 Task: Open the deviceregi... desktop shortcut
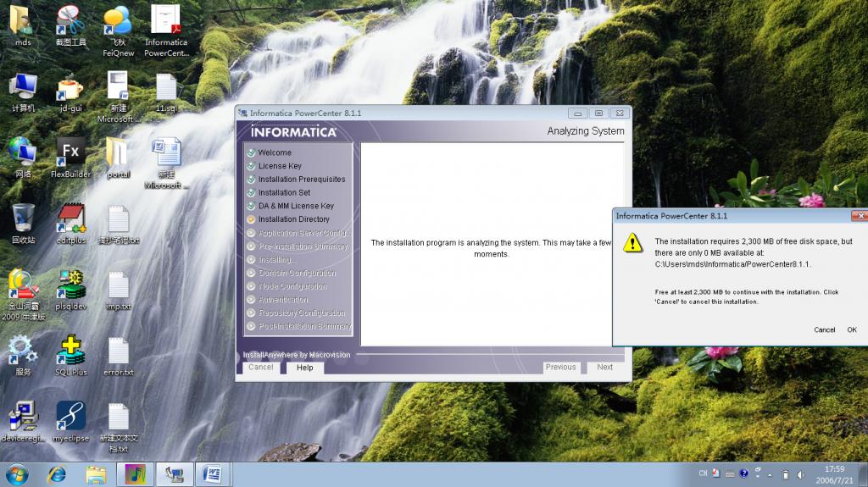tap(23, 421)
